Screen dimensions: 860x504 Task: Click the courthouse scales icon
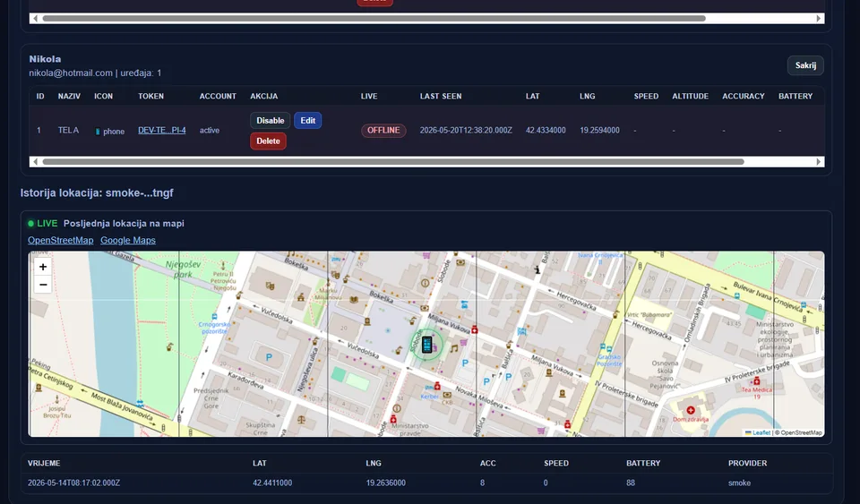point(301,420)
